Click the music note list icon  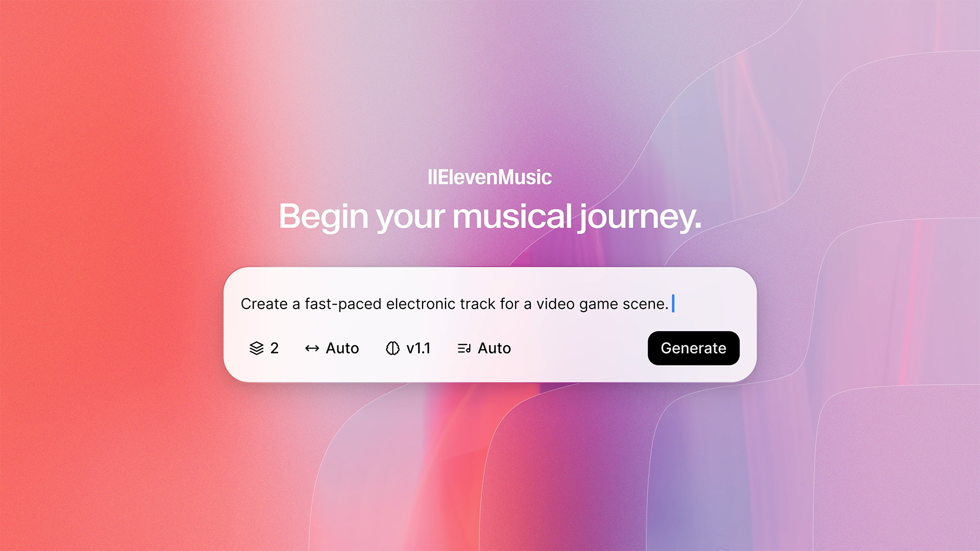click(x=464, y=348)
